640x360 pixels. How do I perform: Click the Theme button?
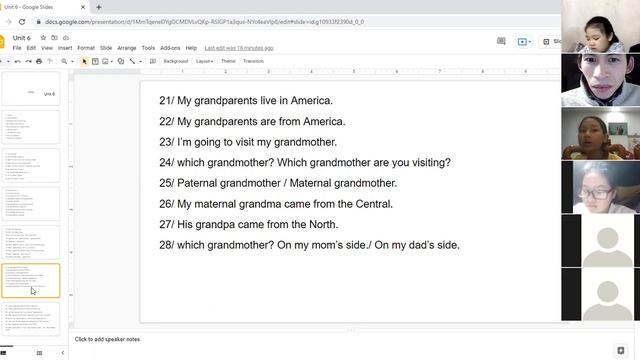228,61
